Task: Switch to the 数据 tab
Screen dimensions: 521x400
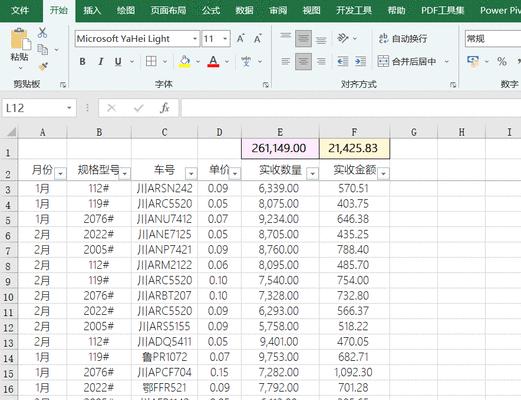Action: pyautogui.click(x=244, y=10)
